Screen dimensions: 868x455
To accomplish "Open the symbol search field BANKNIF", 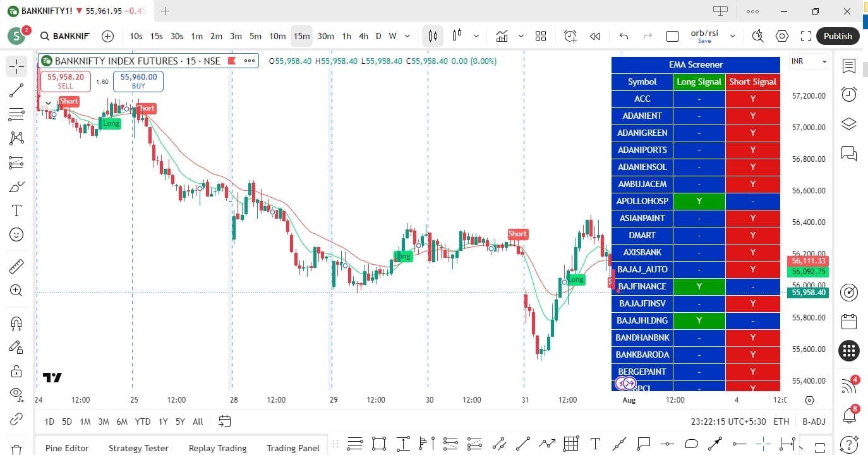I will [65, 36].
